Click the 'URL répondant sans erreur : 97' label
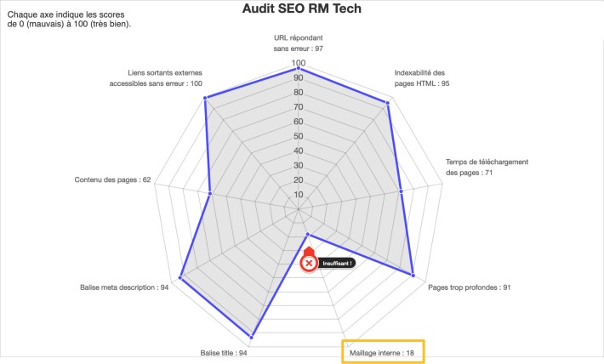604x364 pixels. click(299, 43)
